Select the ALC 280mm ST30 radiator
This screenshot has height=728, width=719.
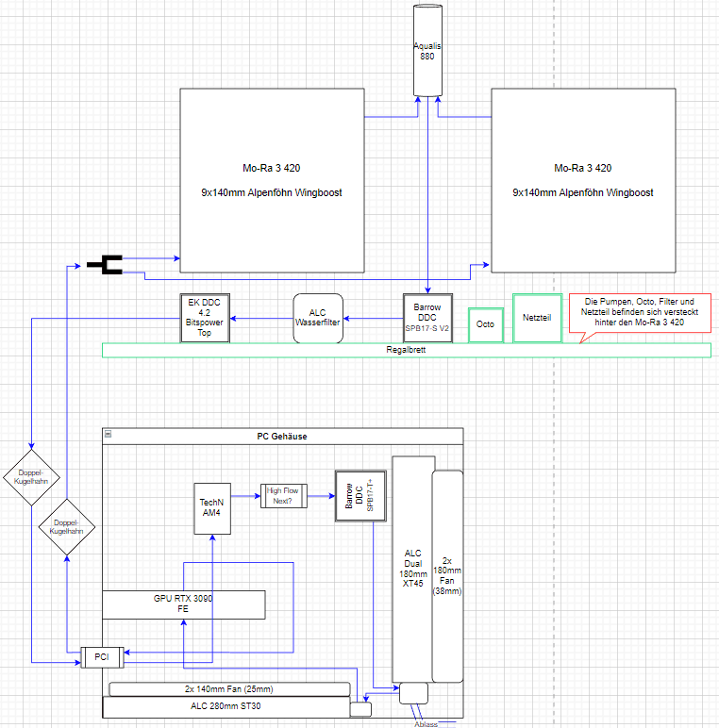pyautogui.click(x=226, y=706)
